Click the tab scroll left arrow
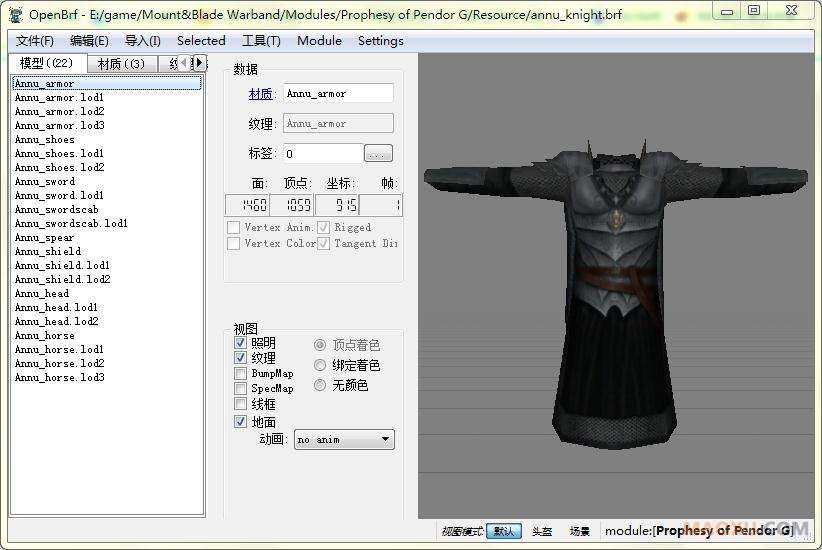This screenshot has width=822, height=550. (x=183, y=63)
